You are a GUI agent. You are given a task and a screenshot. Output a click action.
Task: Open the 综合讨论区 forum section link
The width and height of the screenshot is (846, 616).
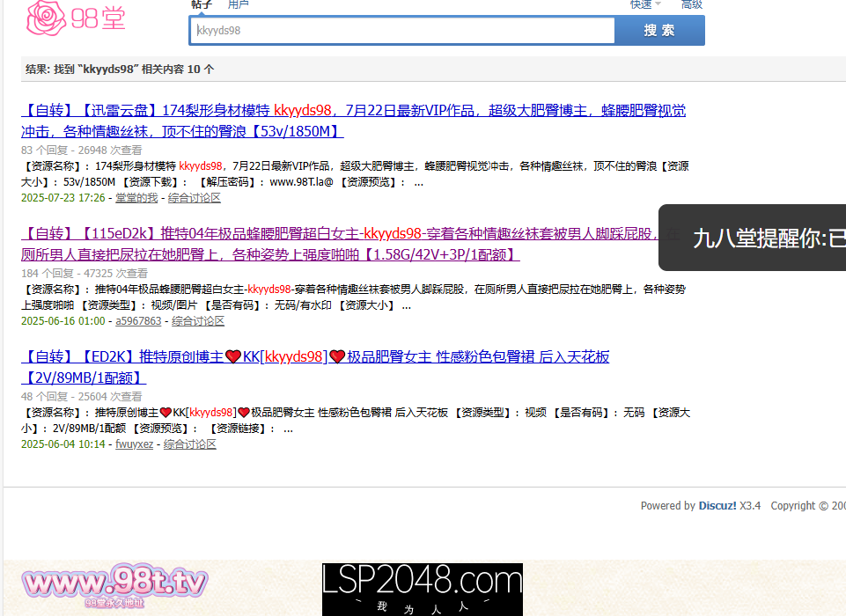click(x=192, y=198)
